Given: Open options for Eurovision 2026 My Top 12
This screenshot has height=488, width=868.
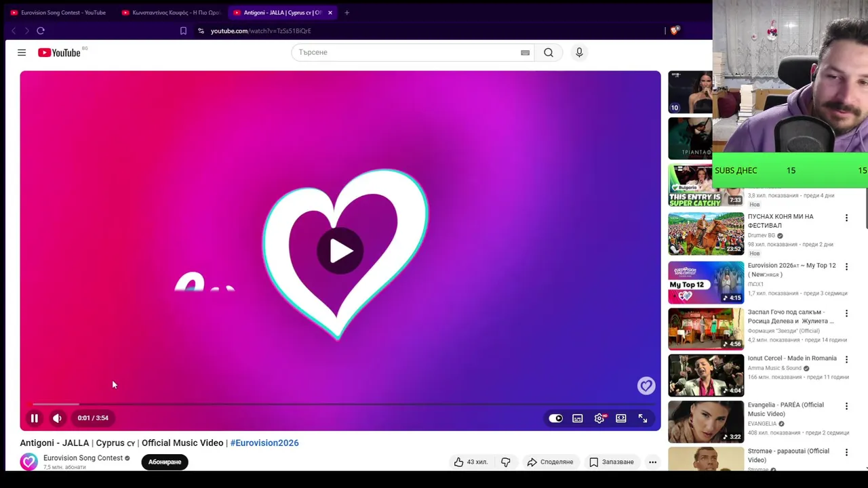Looking at the screenshot, I should [x=846, y=266].
